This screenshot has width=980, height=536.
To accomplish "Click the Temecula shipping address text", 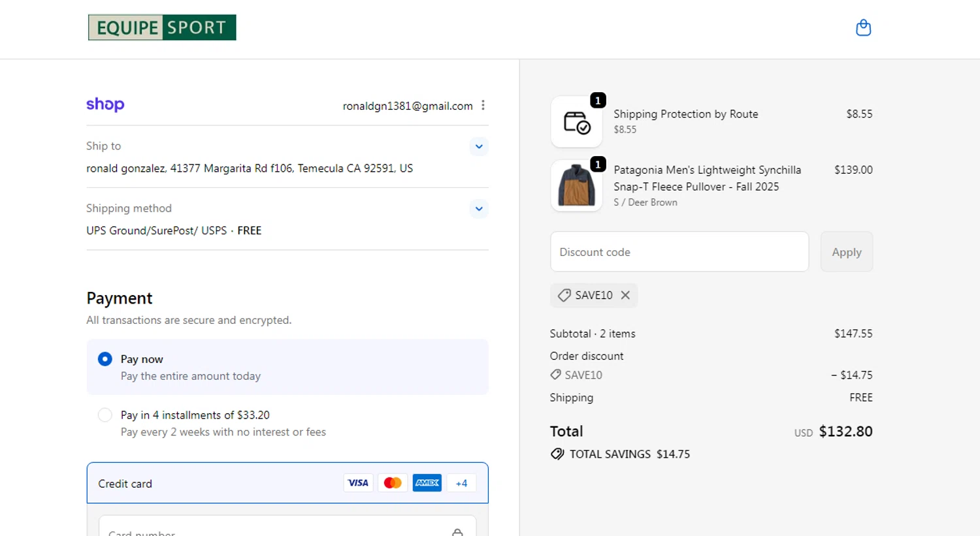I will pos(250,168).
